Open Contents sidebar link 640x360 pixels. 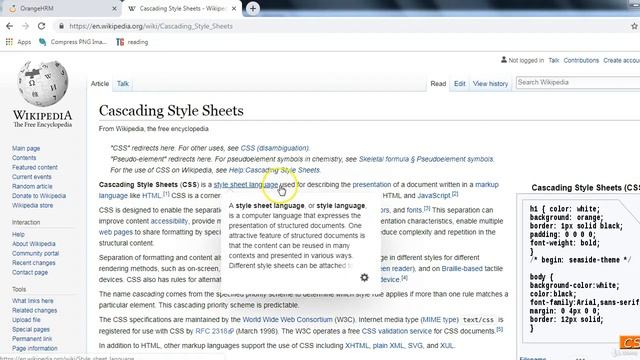[x=24, y=158]
